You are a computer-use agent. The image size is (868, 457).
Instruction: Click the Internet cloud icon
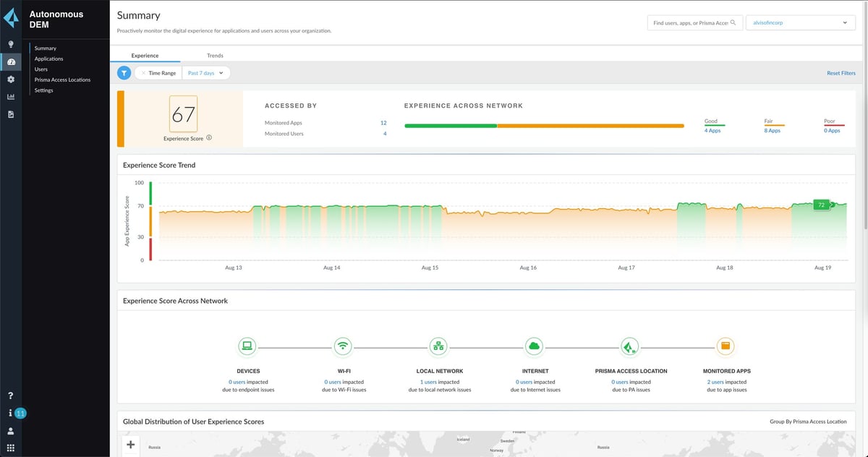tap(535, 346)
